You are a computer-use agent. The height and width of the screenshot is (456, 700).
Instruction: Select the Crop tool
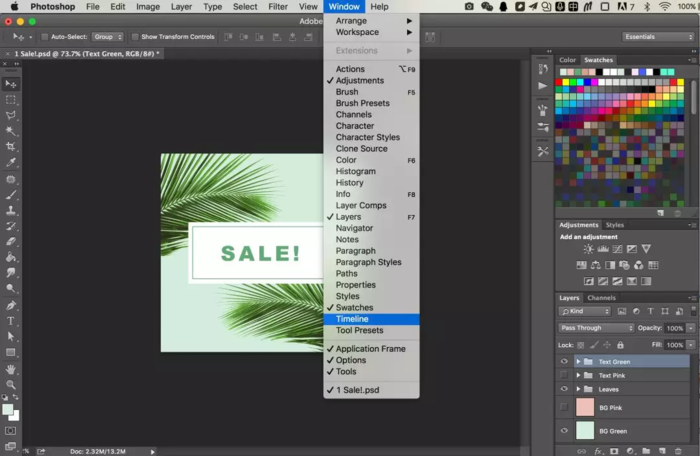coord(11,146)
